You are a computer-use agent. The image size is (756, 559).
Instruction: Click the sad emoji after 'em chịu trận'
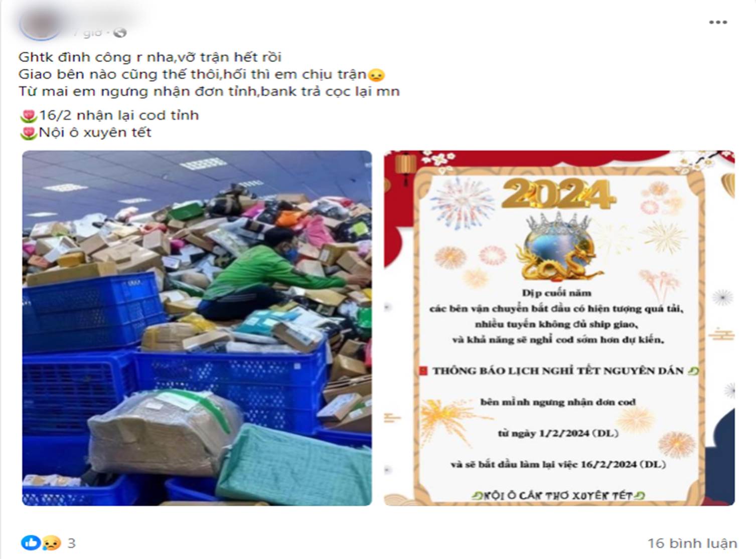(376, 75)
